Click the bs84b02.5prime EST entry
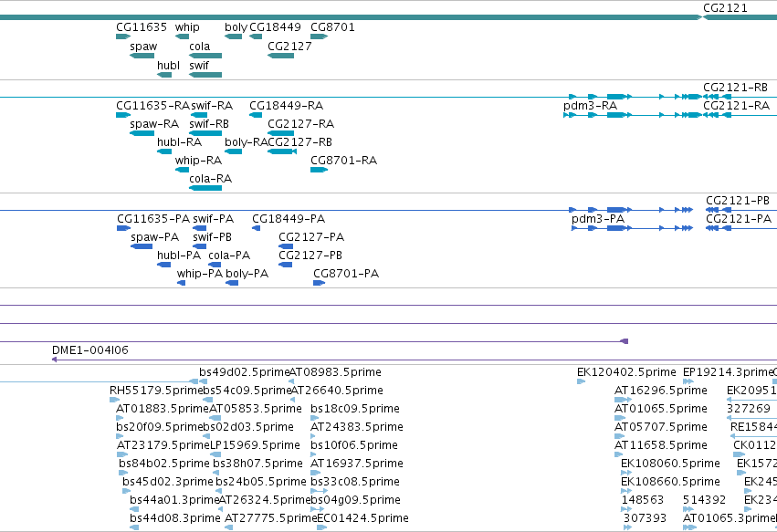Screen dimensions: 777x532 click(x=164, y=464)
